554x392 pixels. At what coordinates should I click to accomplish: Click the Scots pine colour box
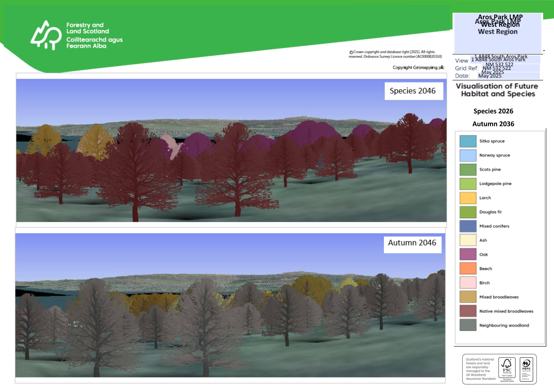pos(468,170)
